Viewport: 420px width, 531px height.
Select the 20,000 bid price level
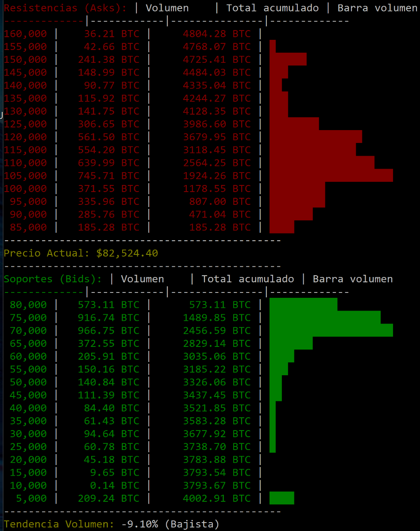pyautogui.click(x=28, y=459)
